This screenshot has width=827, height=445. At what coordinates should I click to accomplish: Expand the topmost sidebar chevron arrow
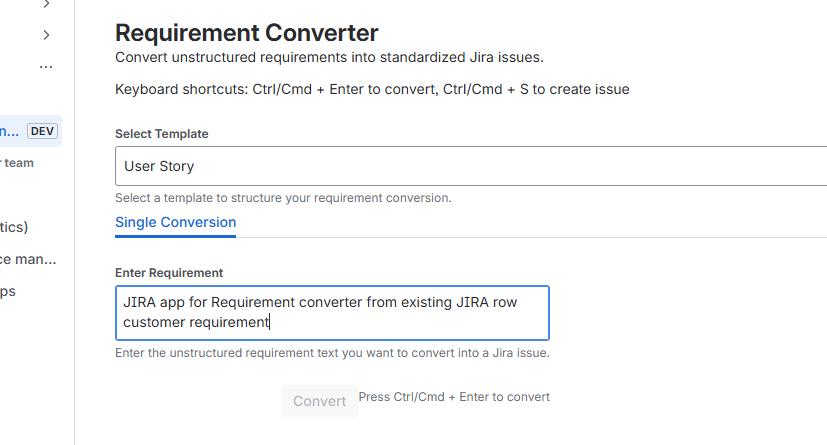click(46, 5)
